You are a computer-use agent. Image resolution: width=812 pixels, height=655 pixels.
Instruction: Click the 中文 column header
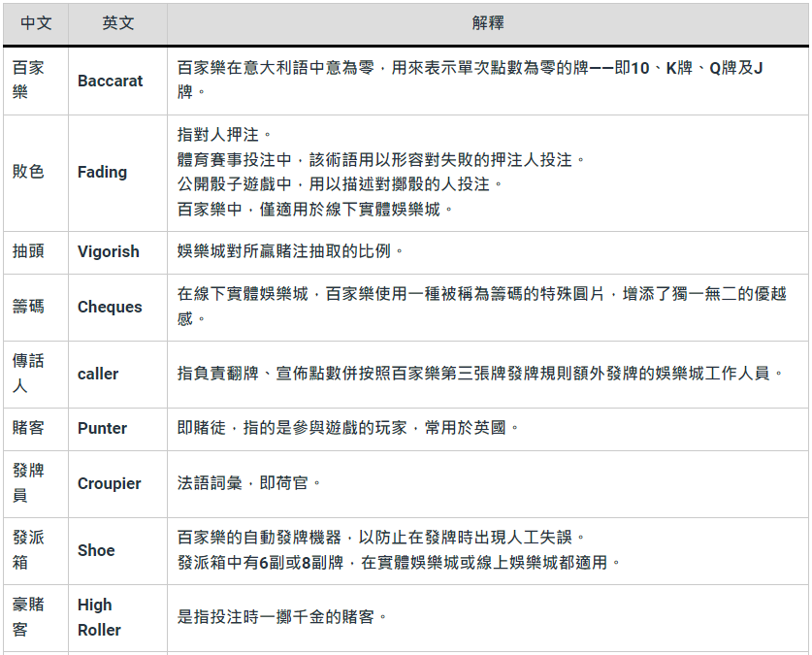click(36, 23)
